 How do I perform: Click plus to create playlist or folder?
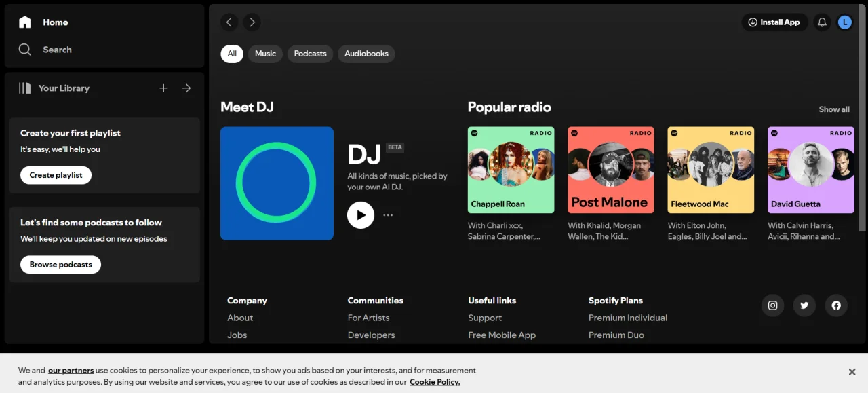pos(163,88)
